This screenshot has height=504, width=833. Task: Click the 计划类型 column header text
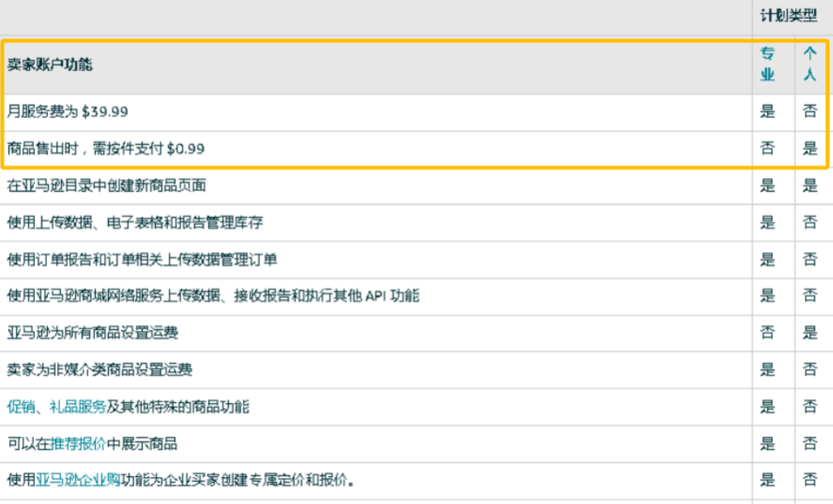pyautogui.click(x=788, y=16)
